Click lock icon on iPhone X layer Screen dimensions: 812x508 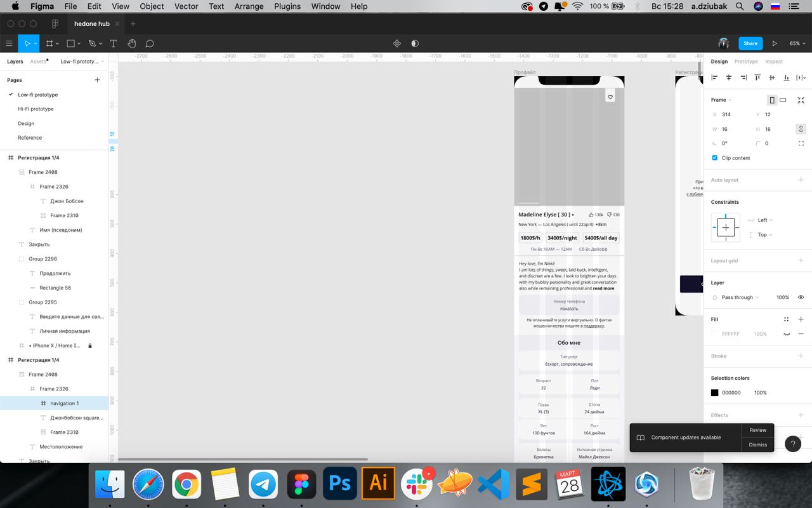point(90,345)
